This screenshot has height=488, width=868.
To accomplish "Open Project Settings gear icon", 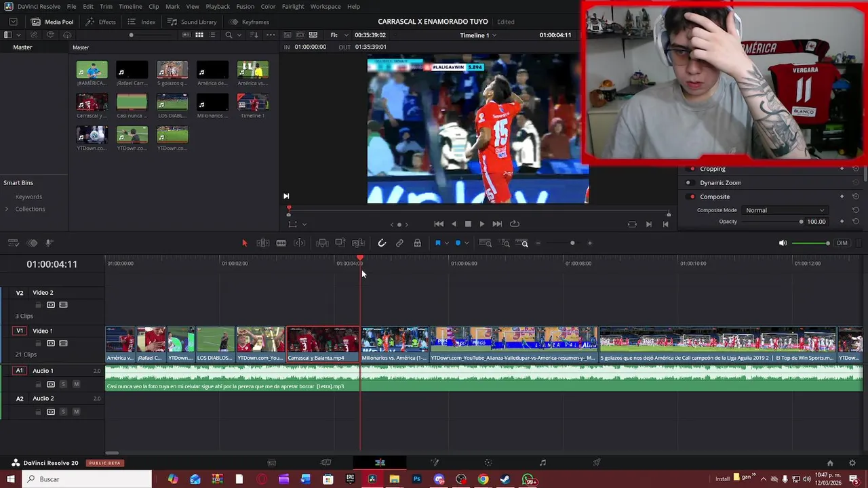I will [852, 463].
